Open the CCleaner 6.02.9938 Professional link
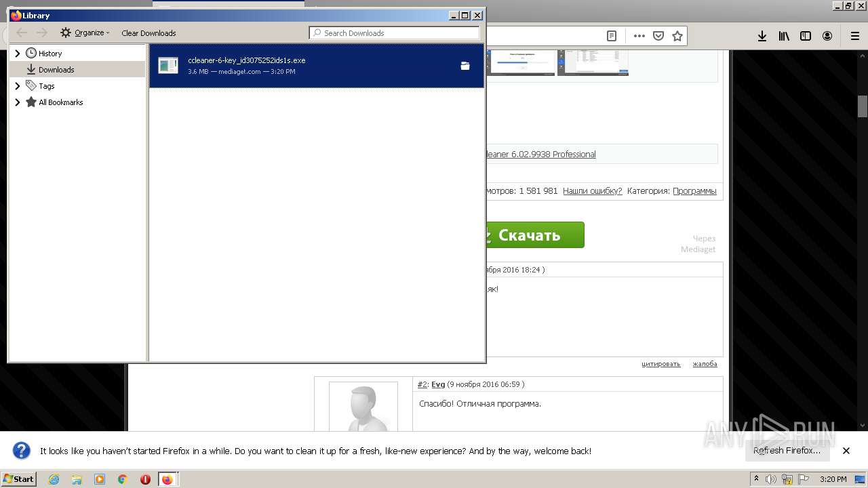This screenshot has height=488, width=868. click(x=540, y=154)
